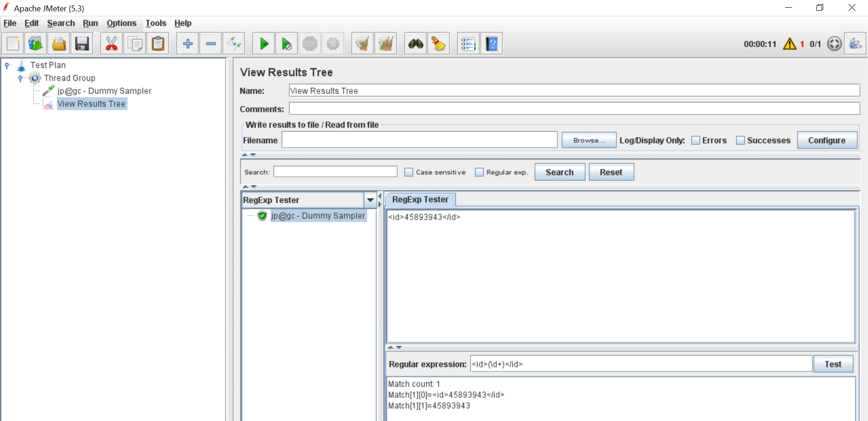Open the Help question mark icon
The width and height of the screenshot is (868, 421).
coord(492,44)
